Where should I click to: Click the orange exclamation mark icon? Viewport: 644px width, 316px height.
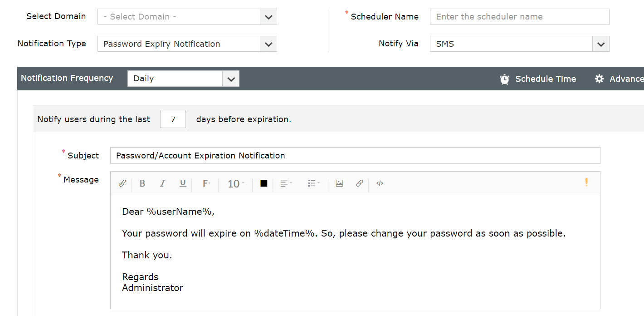[586, 183]
